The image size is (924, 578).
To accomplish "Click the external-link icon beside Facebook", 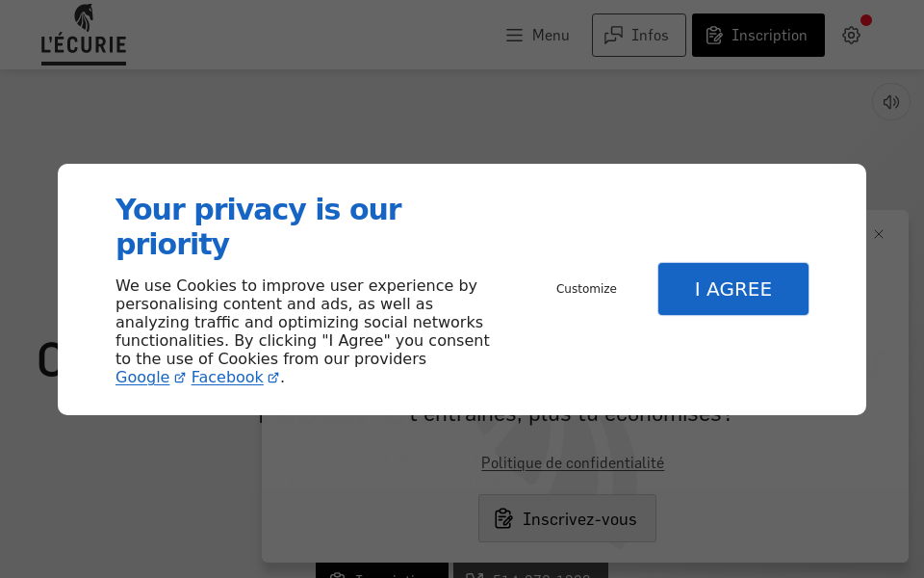I will coord(273,379).
